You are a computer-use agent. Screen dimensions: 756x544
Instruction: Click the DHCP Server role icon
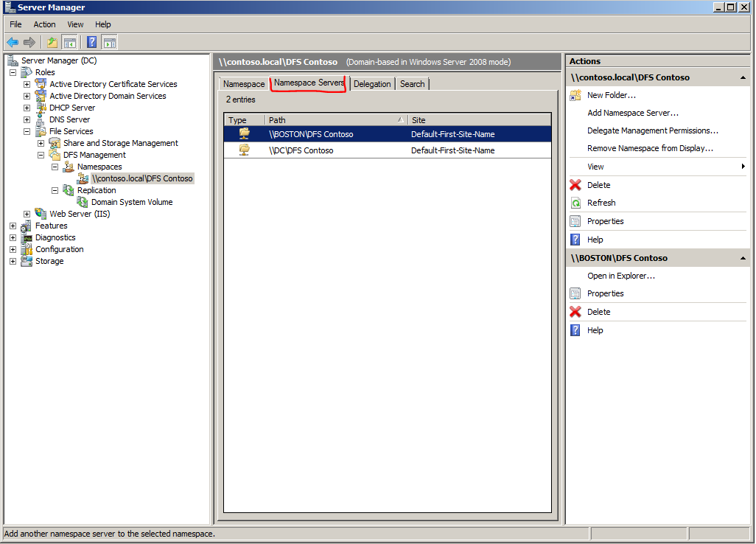pyautogui.click(x=41, y=108)
